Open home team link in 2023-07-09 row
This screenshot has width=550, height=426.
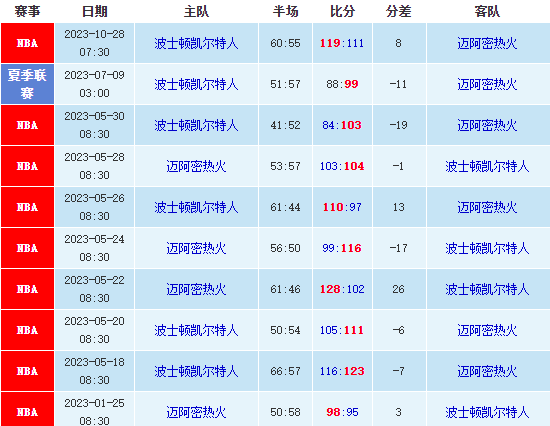[196, 85]
